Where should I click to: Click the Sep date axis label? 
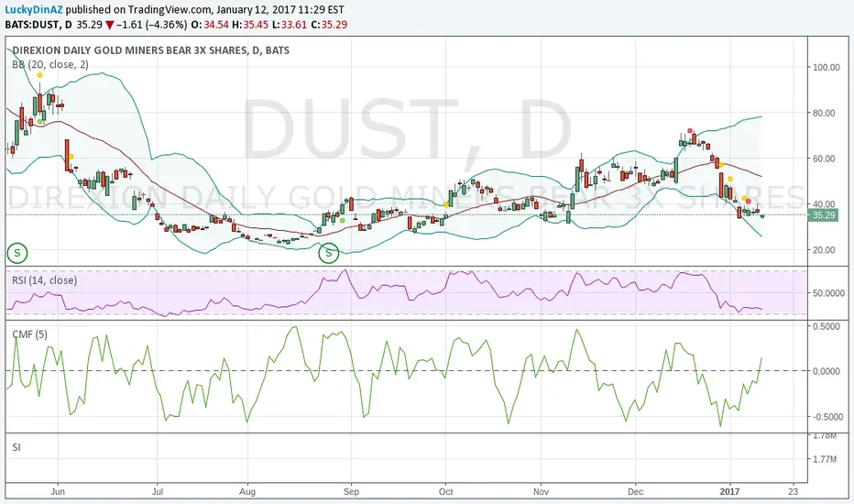[351, 491]
